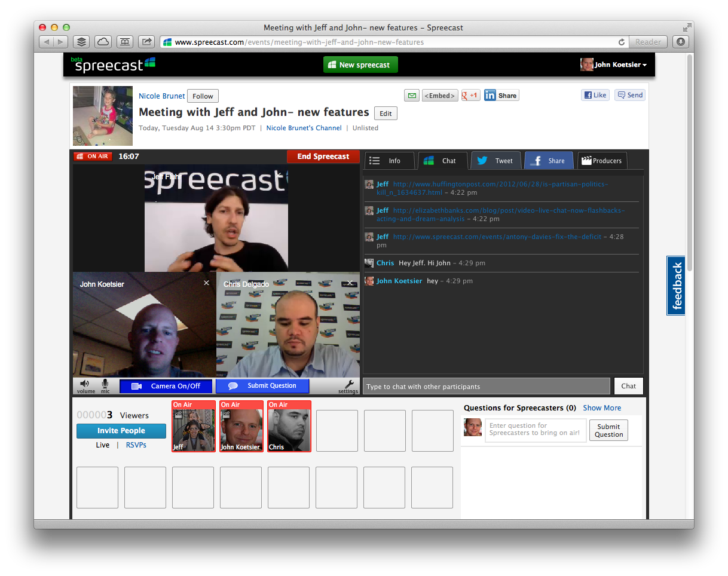This screenshot has height=576, width=728.
Task: Switch to the Chat tab
Action: (x=442, y=161)
